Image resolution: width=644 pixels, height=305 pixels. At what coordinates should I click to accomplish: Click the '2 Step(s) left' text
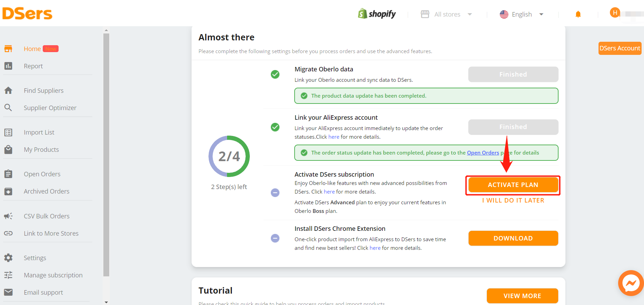[x=229, y=187]
